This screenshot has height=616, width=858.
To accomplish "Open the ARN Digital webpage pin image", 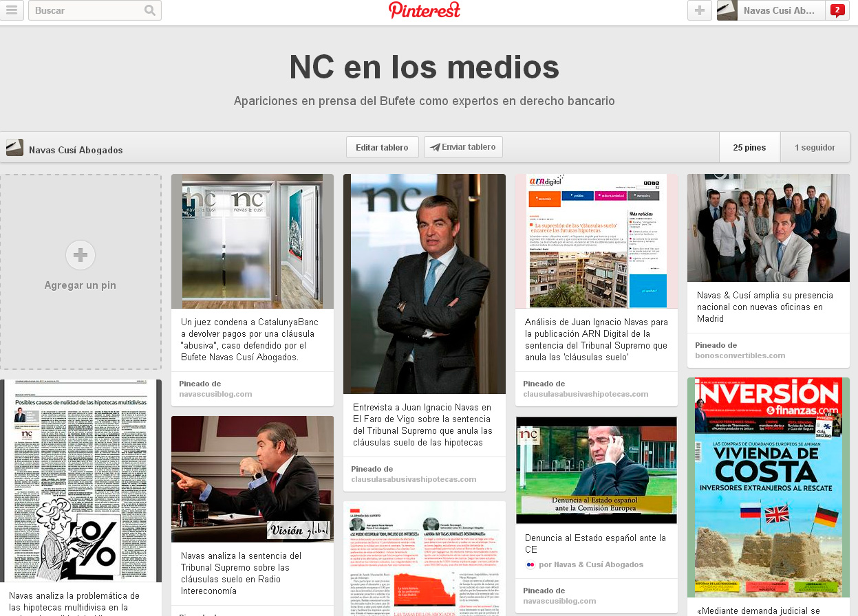I will (597, 241).
